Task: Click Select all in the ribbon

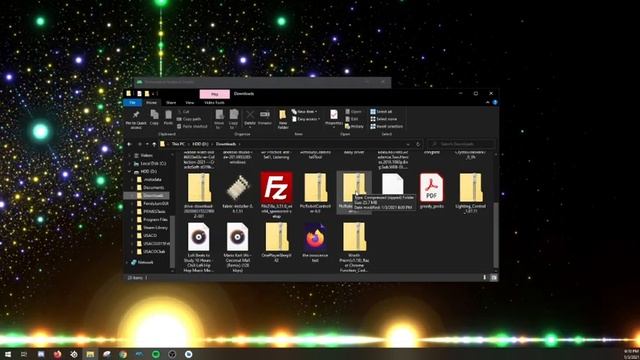Action: click(x=381, y=111)
